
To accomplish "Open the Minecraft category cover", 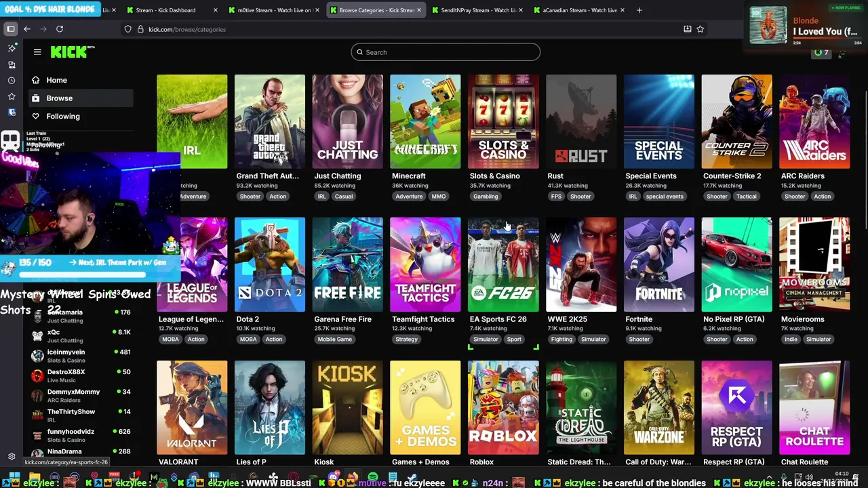I will (x=425, y=121).
